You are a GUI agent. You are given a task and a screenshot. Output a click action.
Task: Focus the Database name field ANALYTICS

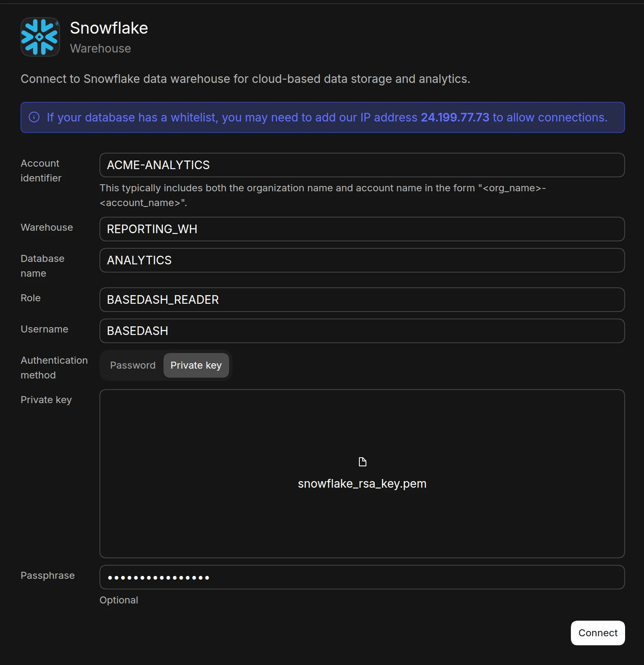coord(362,260)
